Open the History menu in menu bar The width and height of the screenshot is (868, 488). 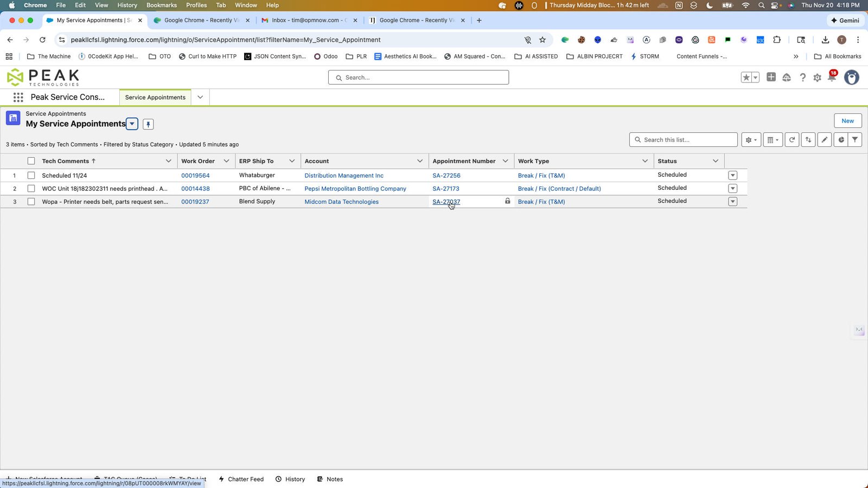(127, 5)
